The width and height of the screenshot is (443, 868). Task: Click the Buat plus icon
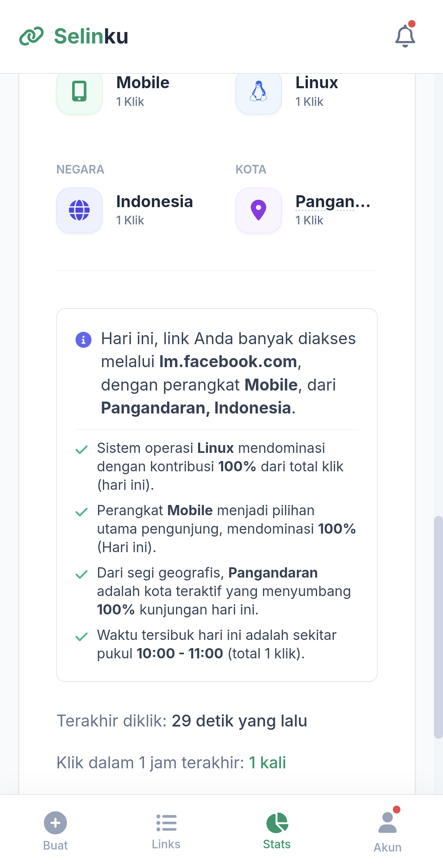point(55,823)
